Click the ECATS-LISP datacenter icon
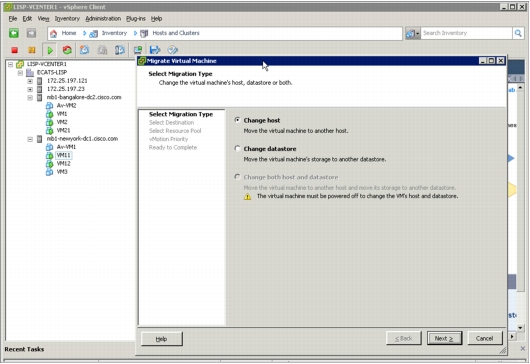Screen dimensions: 530x364 coord(30,72)
